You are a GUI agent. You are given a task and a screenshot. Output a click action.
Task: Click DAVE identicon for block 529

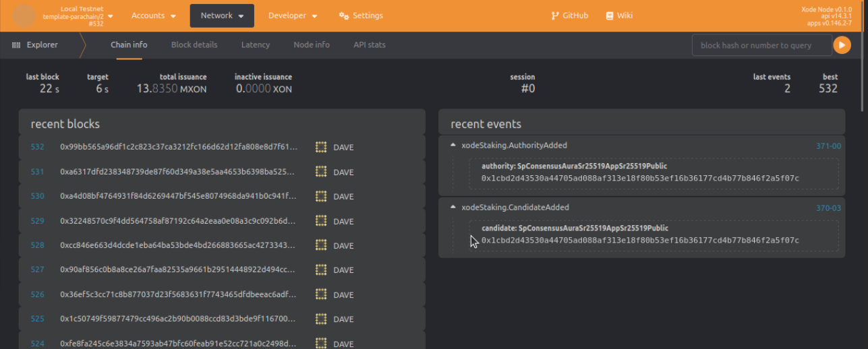coord(321,221)
